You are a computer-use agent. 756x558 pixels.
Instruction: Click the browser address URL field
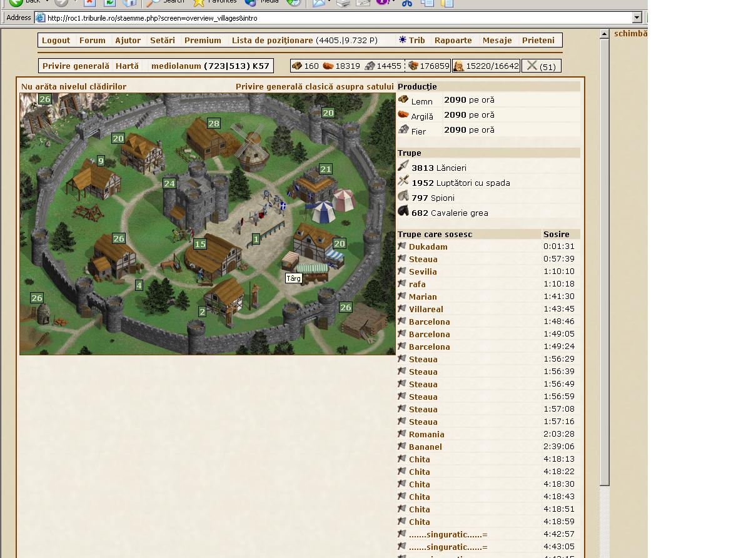338,18
